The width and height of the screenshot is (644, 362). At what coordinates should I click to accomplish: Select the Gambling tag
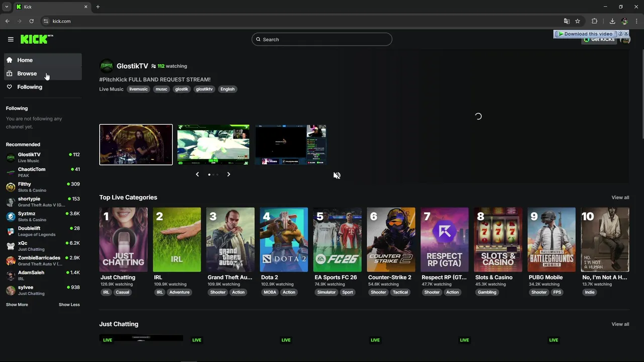487,292
